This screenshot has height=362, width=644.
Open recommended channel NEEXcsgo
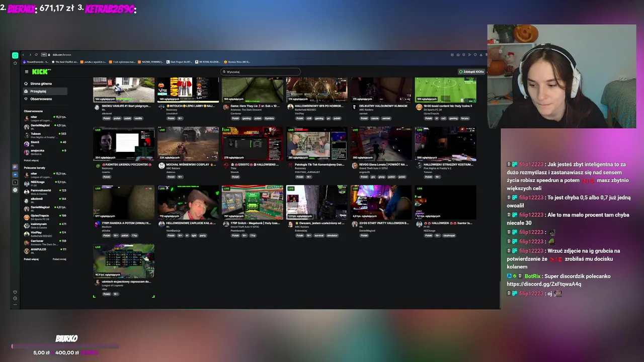(x=45, y=183)
